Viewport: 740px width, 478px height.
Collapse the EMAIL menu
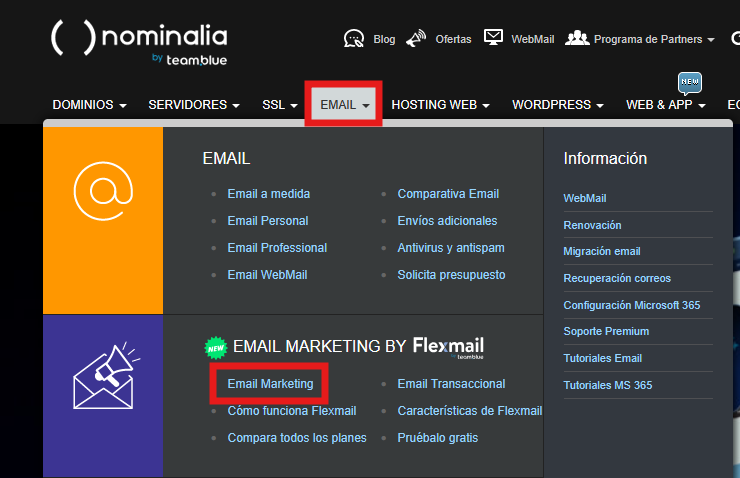pyautogui.click(x=344, y=104)
